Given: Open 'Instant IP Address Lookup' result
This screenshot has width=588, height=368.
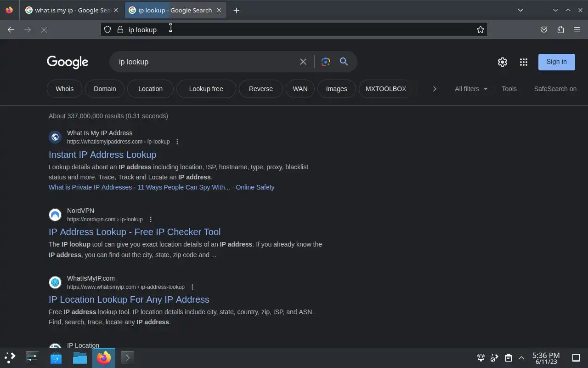Looking at the screenshot, I should [x=102, y=155].
